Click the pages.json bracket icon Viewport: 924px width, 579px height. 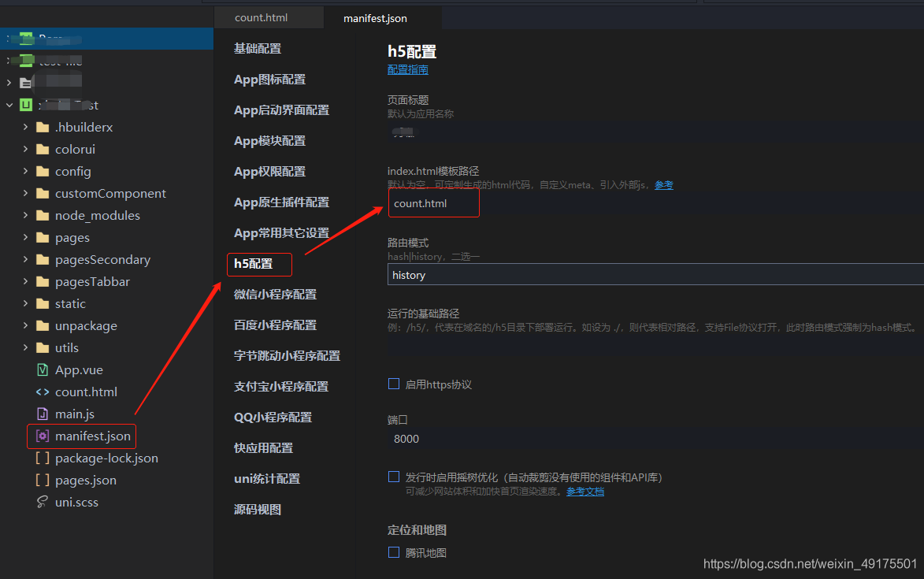coord(43,480)
